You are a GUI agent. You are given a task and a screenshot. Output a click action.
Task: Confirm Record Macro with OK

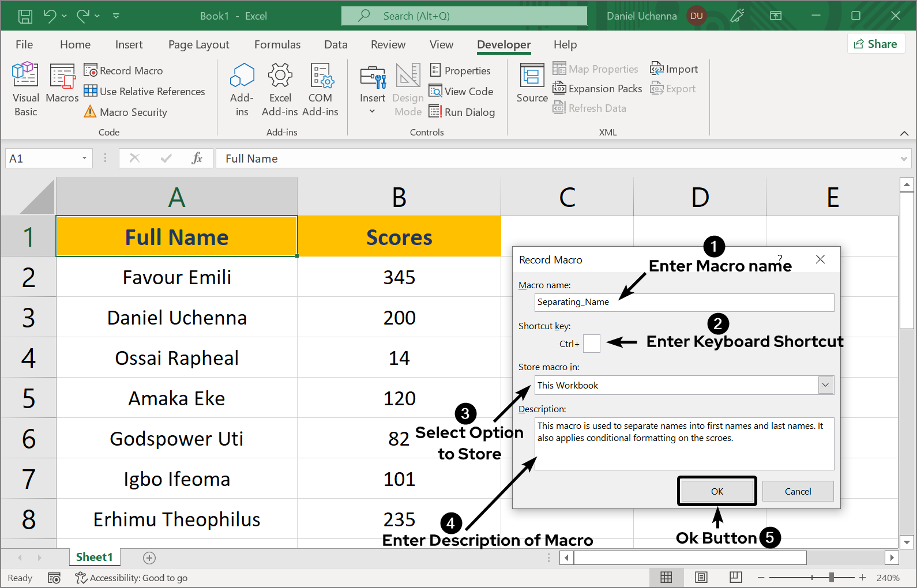717,491
